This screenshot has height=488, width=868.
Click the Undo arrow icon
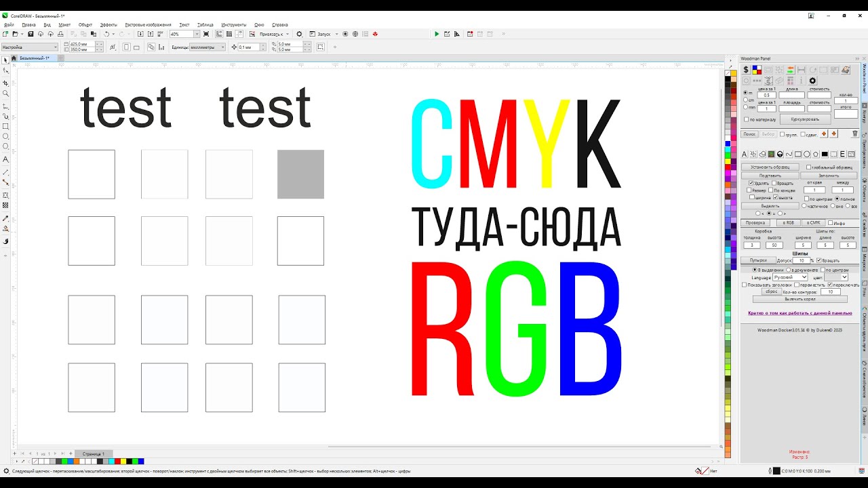point(106,34)
